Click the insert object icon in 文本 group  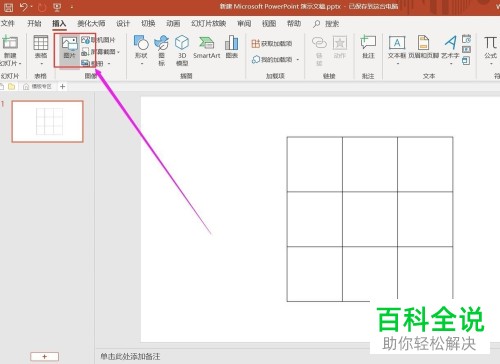point(466,61)
